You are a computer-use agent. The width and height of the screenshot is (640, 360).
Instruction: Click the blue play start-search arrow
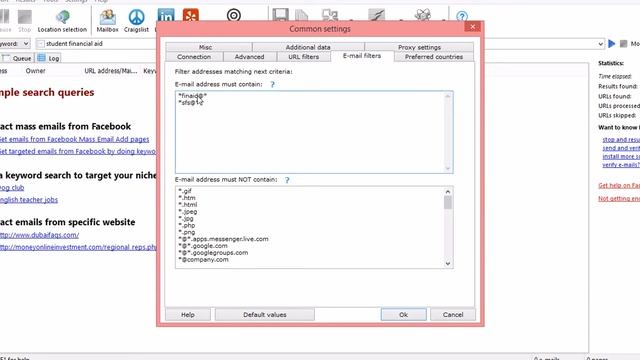pos(611,43)
